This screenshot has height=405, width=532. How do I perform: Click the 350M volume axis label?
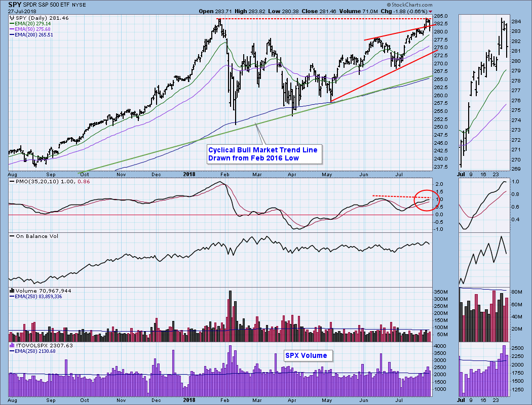coord(441,292)
